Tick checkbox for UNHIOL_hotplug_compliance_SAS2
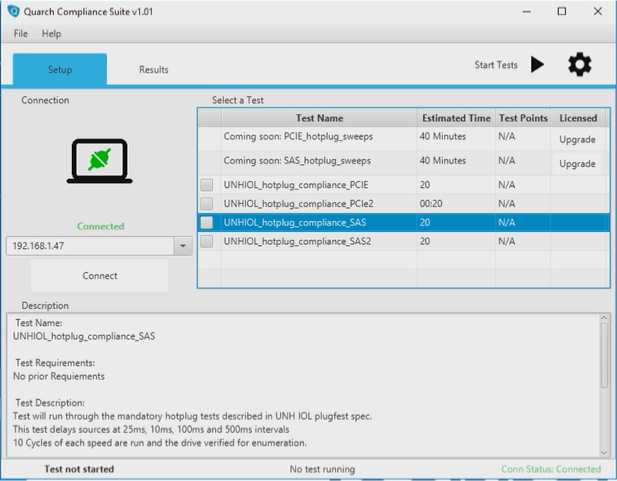This screenshot has height=481, width=617. click(x=207, y=241)
